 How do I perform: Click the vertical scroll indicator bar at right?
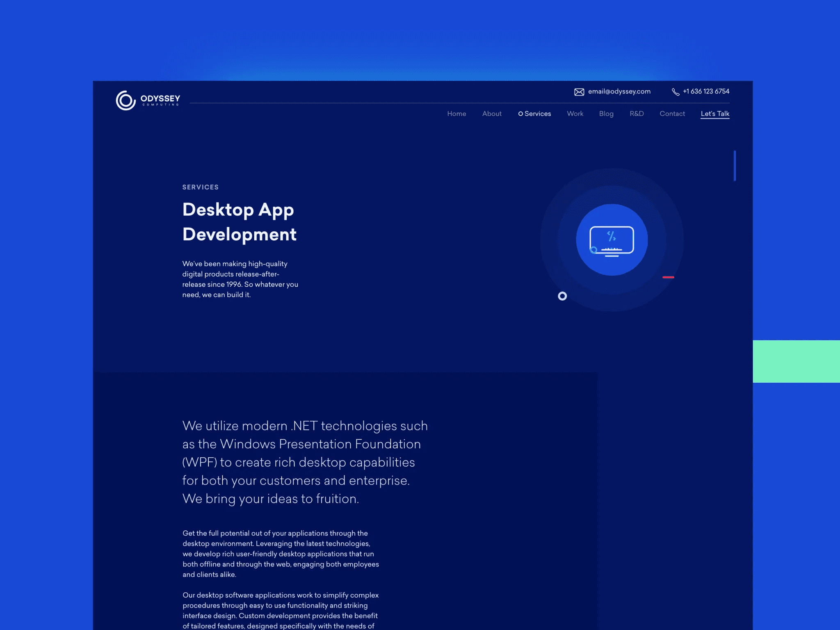coord(735,166)
